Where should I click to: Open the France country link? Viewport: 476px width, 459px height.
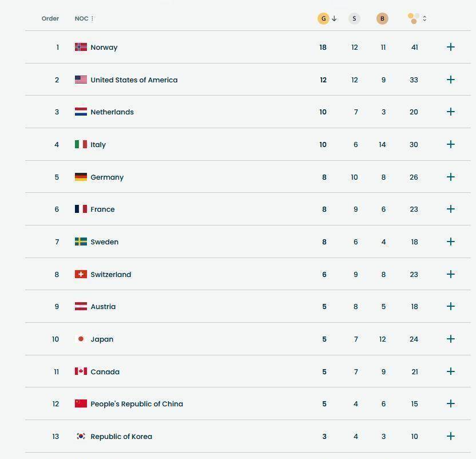[x=102, y=209]
